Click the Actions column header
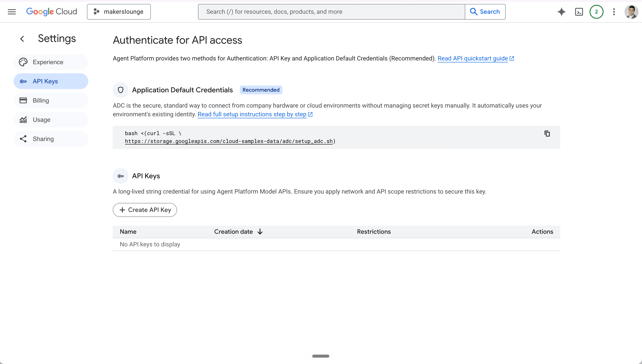This screenshot has width=642, height=364. [542, 232]
